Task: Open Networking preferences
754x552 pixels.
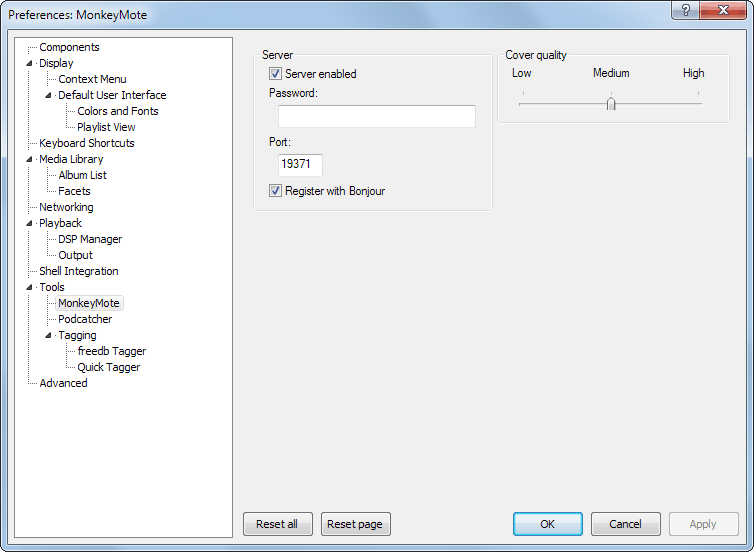Action: 66,207
